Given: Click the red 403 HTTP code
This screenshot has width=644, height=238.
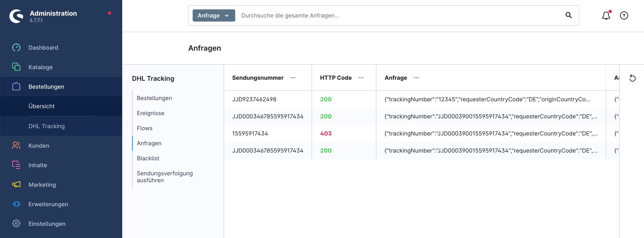Looking at the screenshot, I should point(326,133).
